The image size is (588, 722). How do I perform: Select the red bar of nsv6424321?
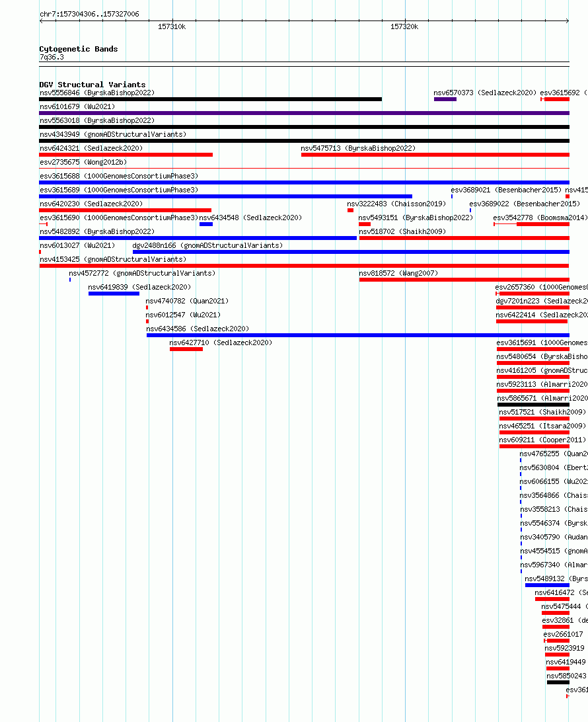(126, 155)
